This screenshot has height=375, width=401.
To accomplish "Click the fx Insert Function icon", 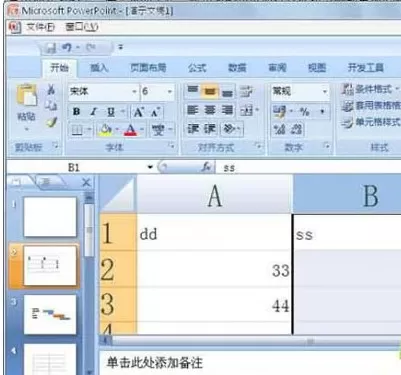I will tap(207, 167).
